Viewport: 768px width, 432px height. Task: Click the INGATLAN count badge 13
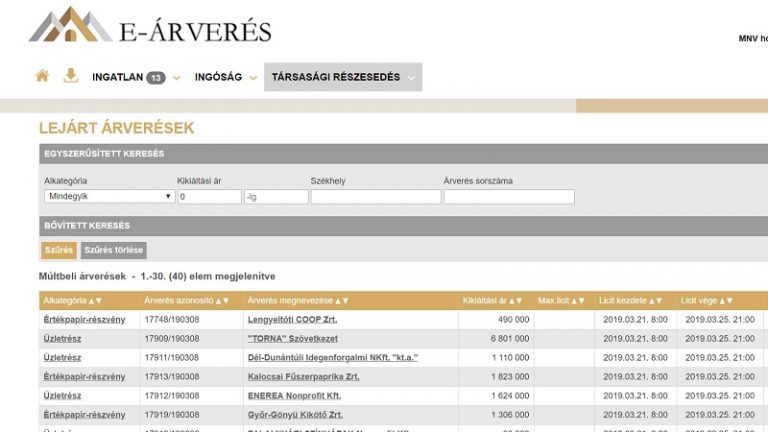pyautogui.click(x=156, y=78)
